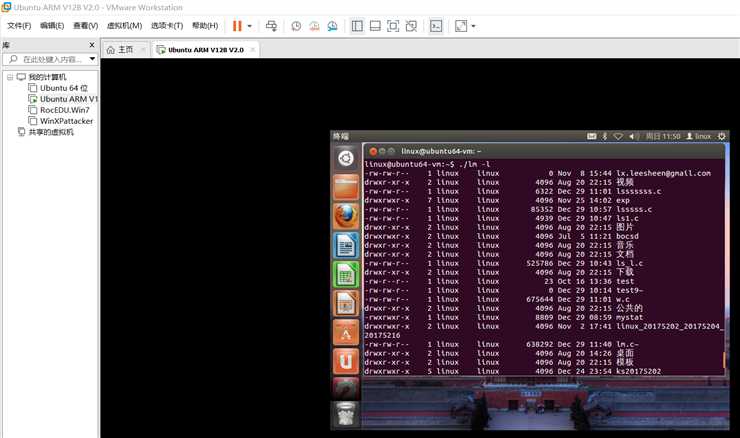740x438 pixels.
Task: Toggle the thumbnail bar view icon
Action: [375, 26]
